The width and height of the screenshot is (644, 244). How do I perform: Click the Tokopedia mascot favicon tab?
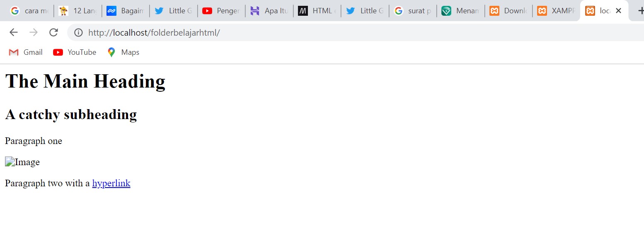63,10
